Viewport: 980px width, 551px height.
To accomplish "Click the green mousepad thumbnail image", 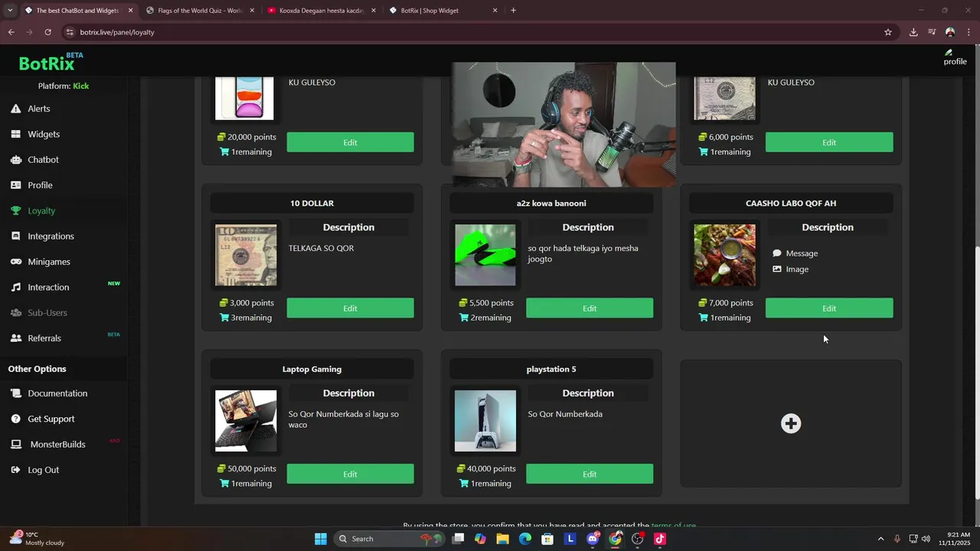I will pos(485,255).
